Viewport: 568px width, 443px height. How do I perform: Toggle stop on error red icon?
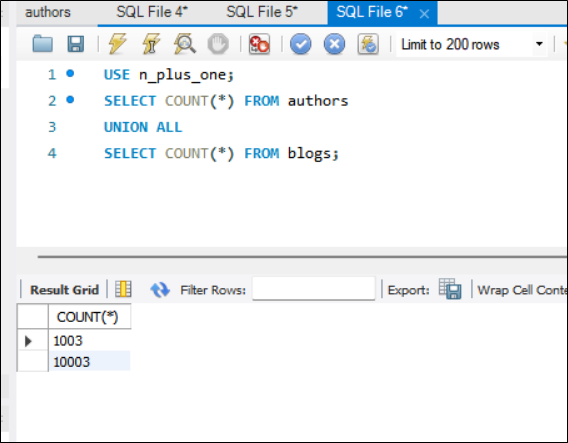(x=259, y=44)
